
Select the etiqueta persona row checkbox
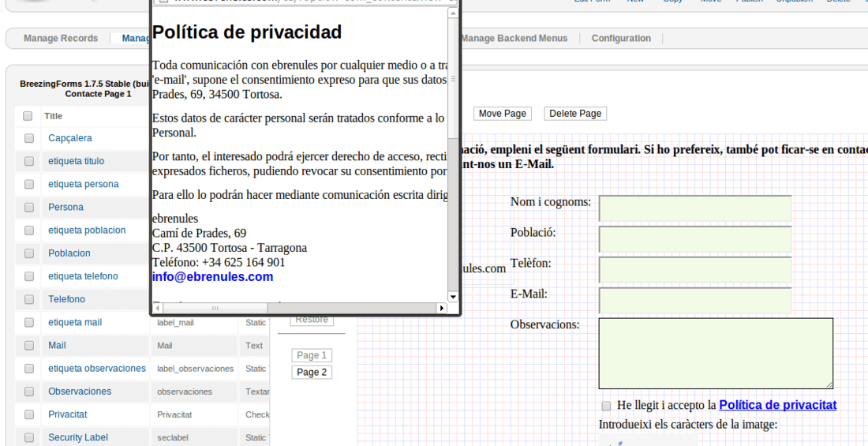tap(28, 184)
